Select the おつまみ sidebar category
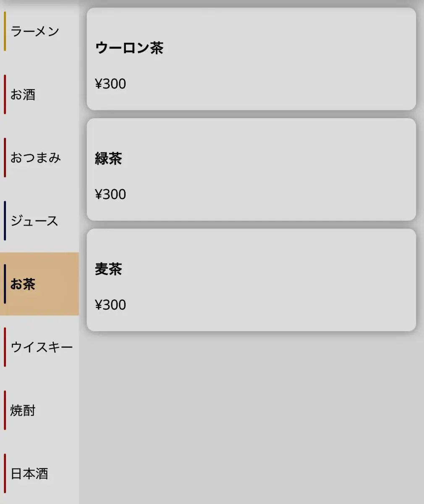This screenshot has width=424, height=504. point(39,157)
